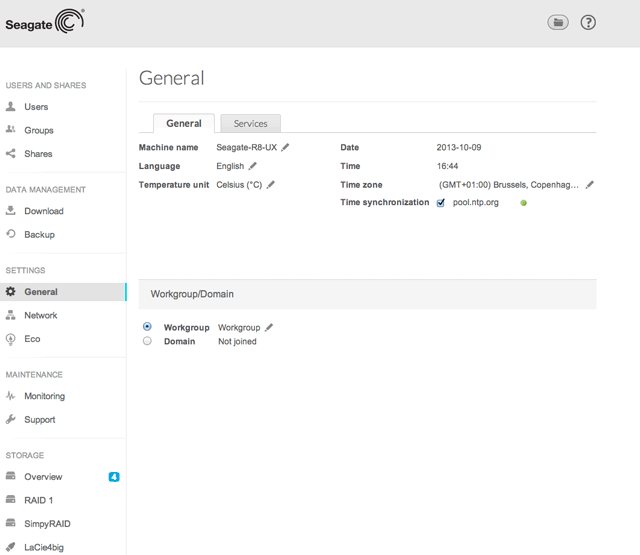
Task: Open the help question mark icon
Action: click(588, 22)
